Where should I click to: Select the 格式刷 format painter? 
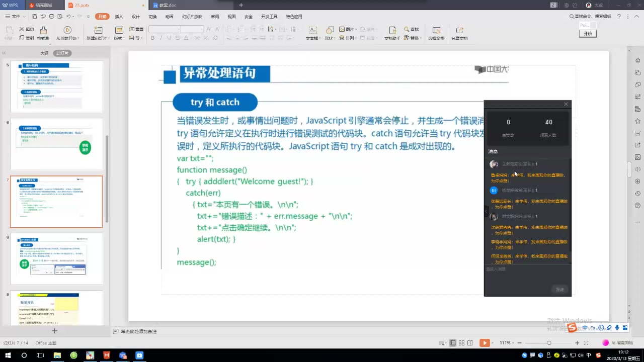coord(43,33)
